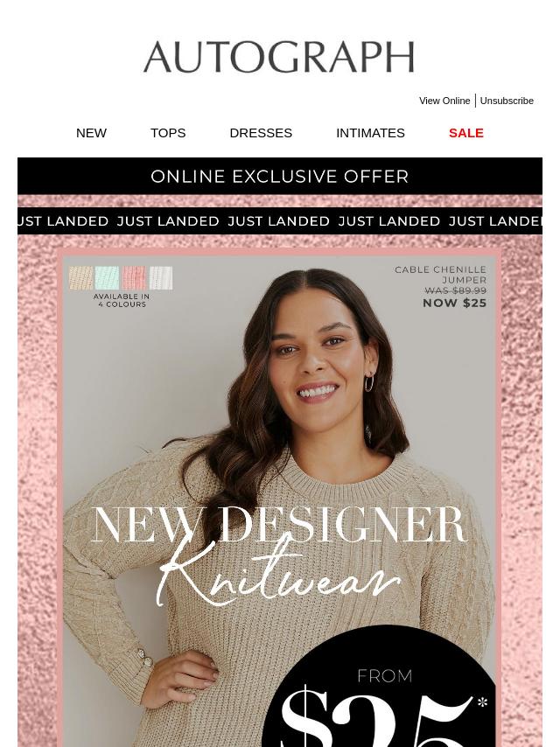Select the white colour swatch
Screen dimensions: 560x747
pos(161,278)
